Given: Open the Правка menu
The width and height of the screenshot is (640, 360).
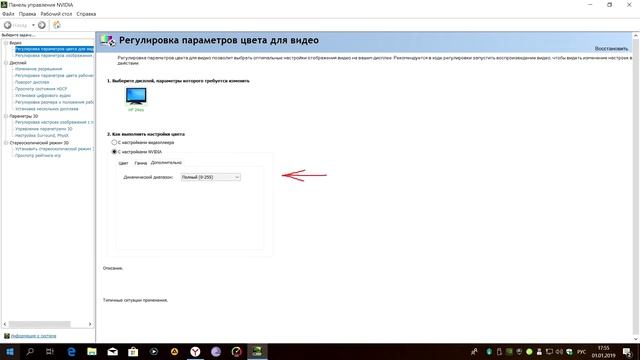Looking at the screenshot, I should (x=27, y=14).
